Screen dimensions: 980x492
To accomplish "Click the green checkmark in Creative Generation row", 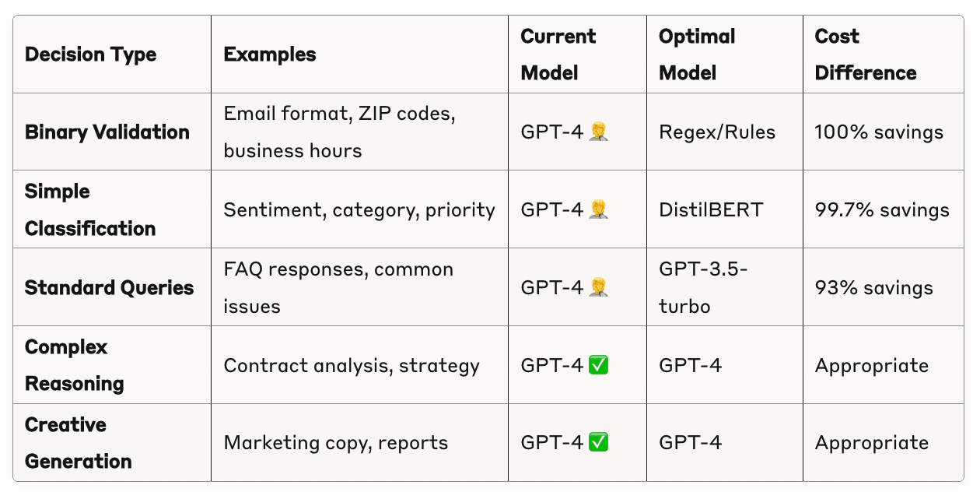I will click(x=599, y=442).
